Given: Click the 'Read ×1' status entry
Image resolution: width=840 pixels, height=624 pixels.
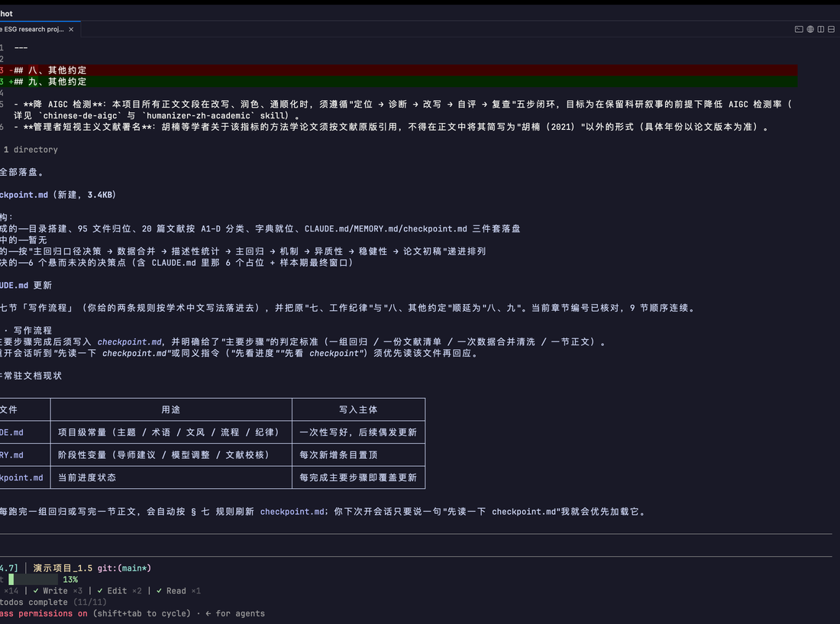Looking at the screenshot, I should (179, 591).
